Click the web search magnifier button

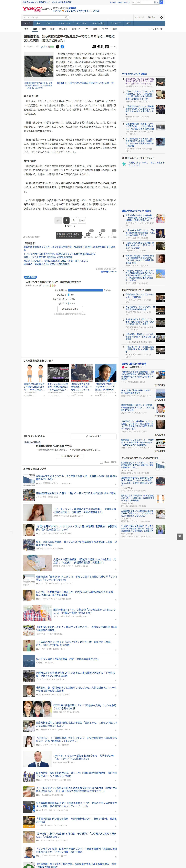coord(161,2)
